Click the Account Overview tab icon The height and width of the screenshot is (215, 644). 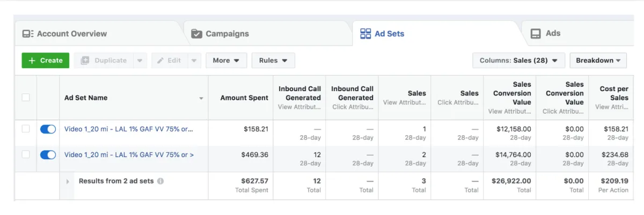pos(28,34)
